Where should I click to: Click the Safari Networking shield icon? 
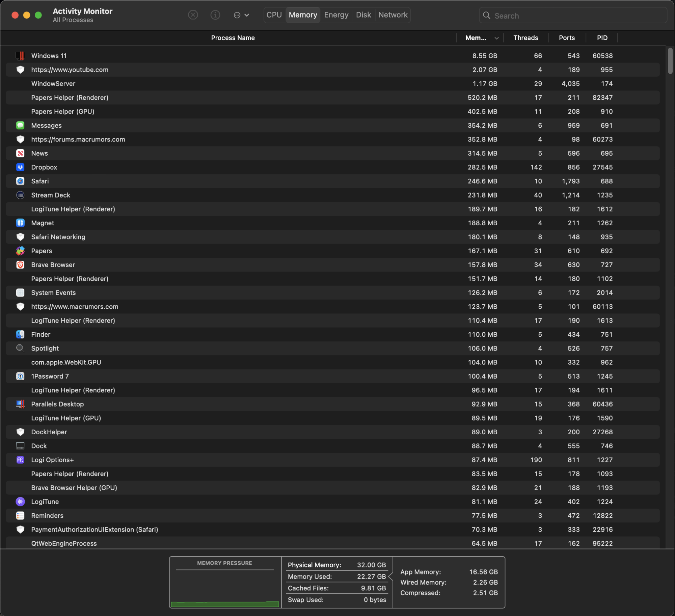[20, 237]
